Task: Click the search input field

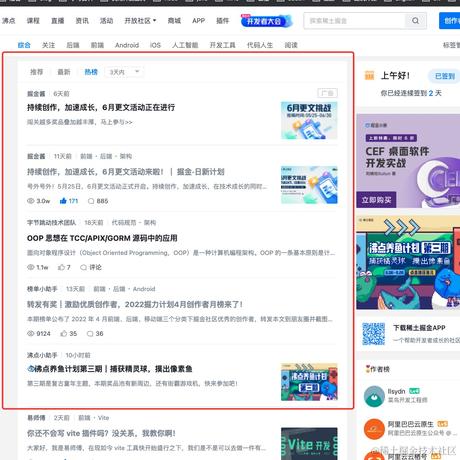Action: 354,21
